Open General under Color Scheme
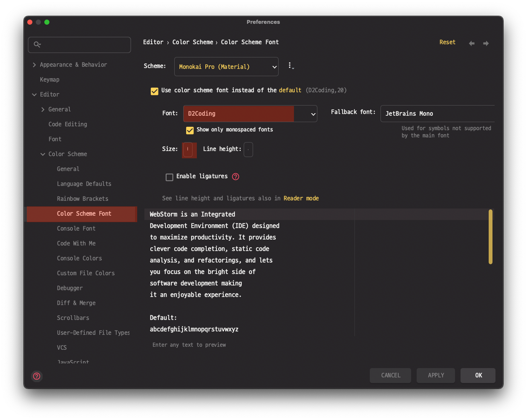The image size is (527, 420). coord(68,169)
